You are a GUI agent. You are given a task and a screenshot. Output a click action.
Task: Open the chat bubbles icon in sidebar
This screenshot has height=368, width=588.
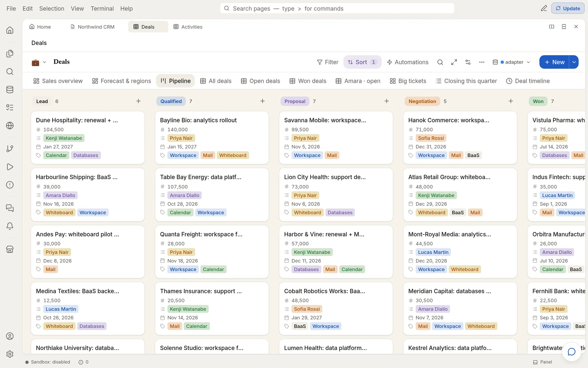(x=10, y=208)
